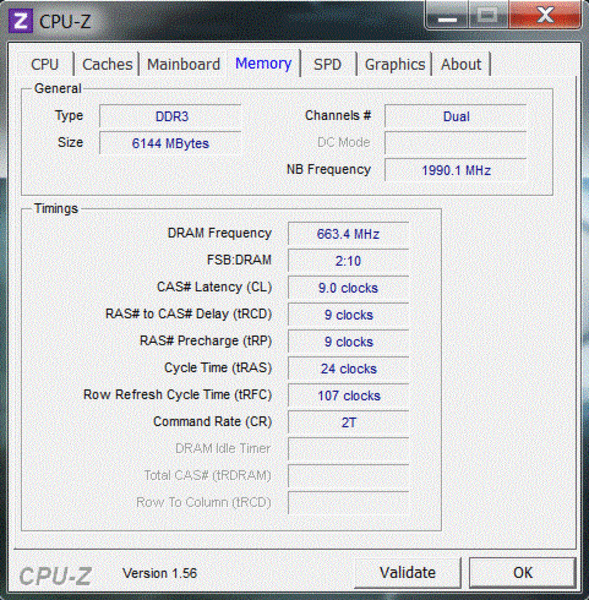Viewport: 589px width, 600px height.
Task: Switch to the CPU tab
Action: coord(45,64)
